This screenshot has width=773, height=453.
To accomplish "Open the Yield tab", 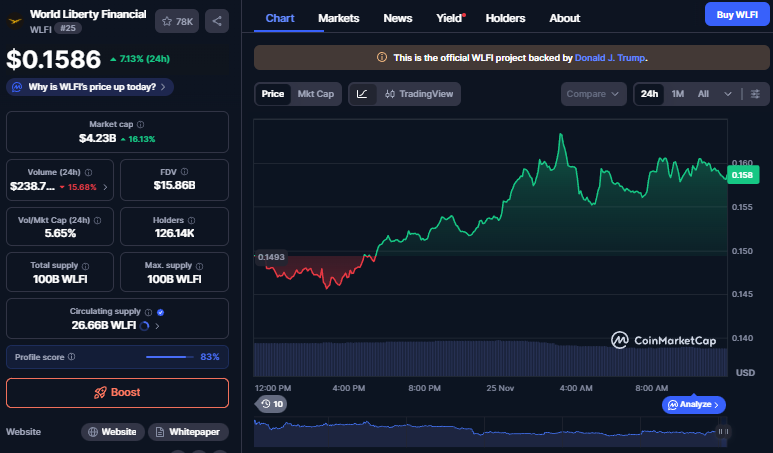I will pyautogui.click(x=450, y=18).
